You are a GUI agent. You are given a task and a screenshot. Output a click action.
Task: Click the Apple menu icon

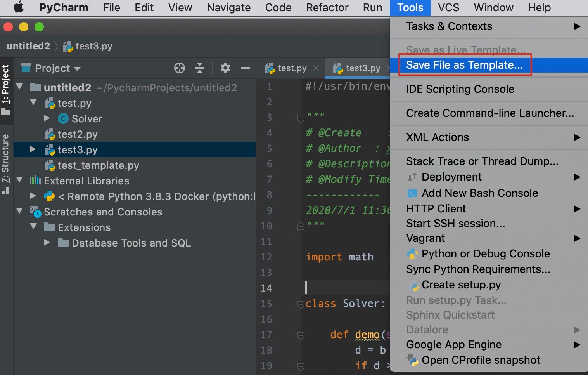(x=19, y=7)
